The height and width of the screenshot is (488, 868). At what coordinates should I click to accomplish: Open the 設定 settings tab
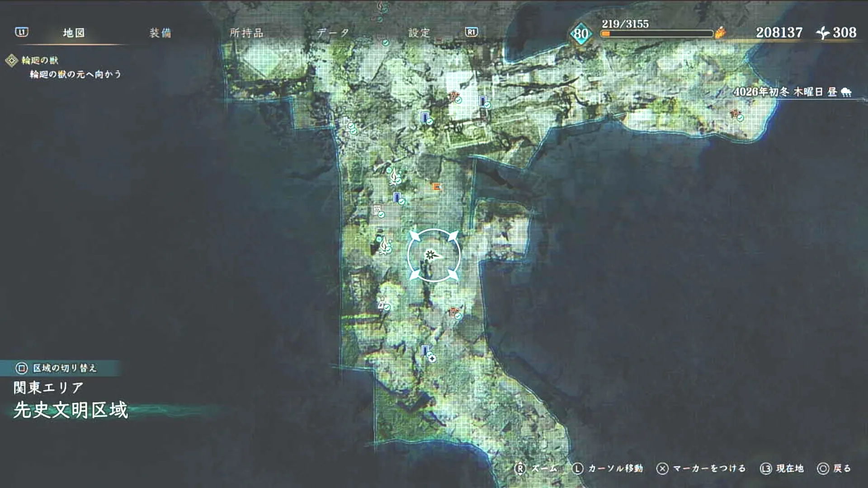[419, 33]
